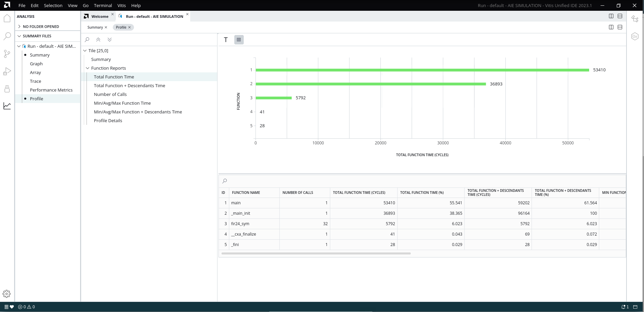The image size is (644, 312).
Task: Open the Vitis menu
Action: coord(122,5)
